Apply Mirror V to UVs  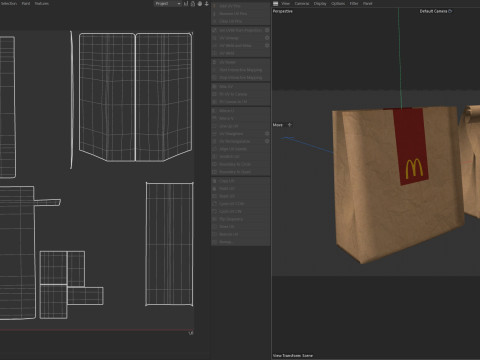click(x=241, y=118)
